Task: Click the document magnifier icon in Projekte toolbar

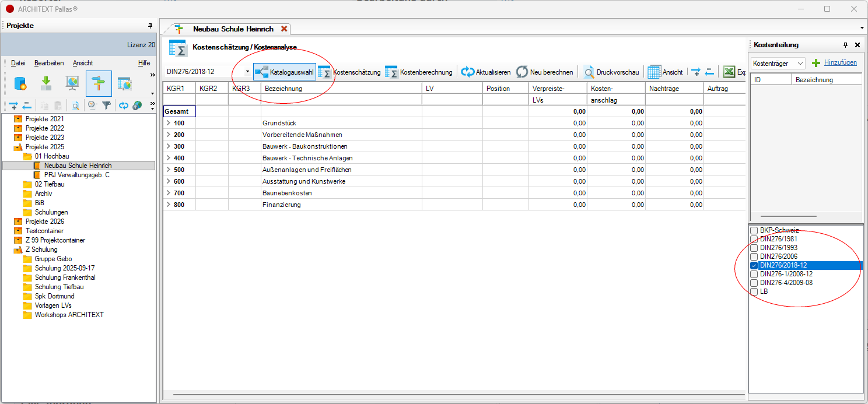Action: [x=75, y=106]
